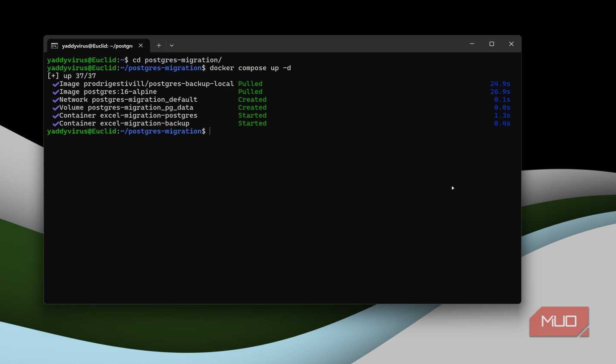Open a new terminal tab with plus
Screen dimensions: 616x364
[159, 45]
